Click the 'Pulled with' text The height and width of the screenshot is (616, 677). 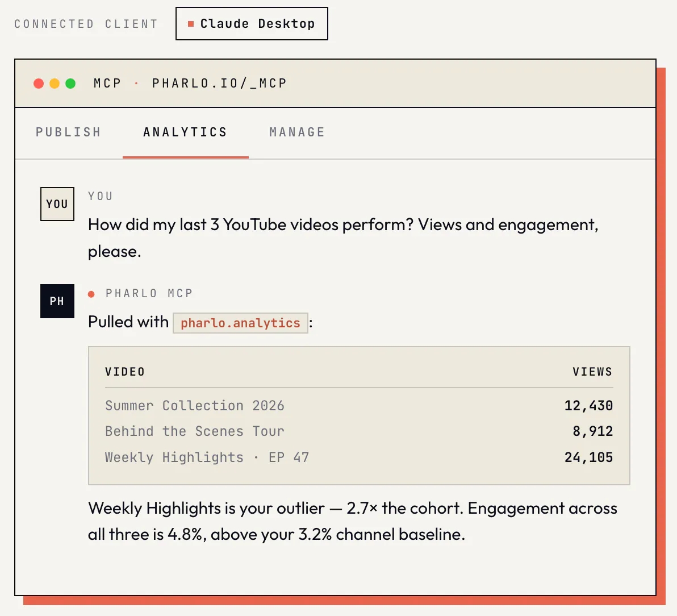tap(128, 322)
